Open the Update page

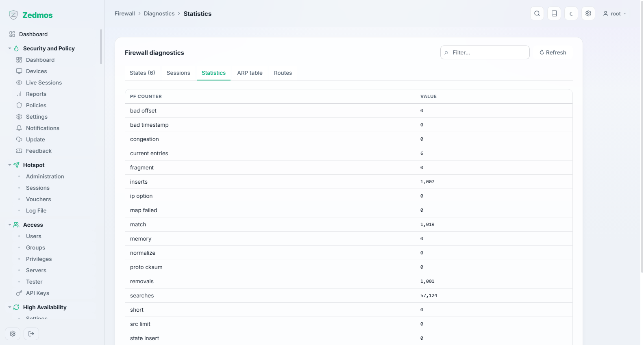35,139
